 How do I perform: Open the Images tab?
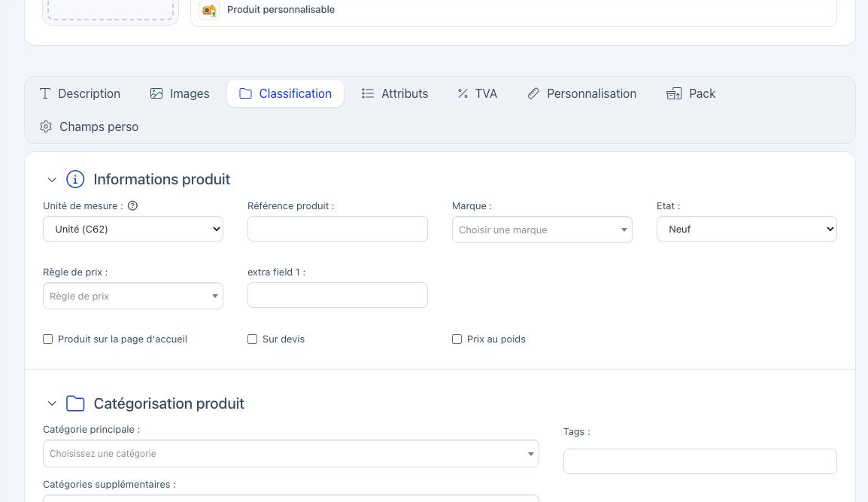click(x=180, y=93)
